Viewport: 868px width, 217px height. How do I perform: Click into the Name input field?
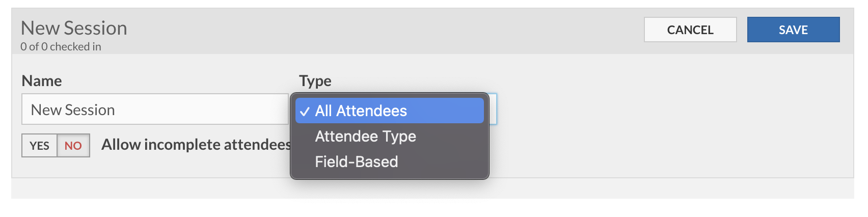tap(155, 109)
